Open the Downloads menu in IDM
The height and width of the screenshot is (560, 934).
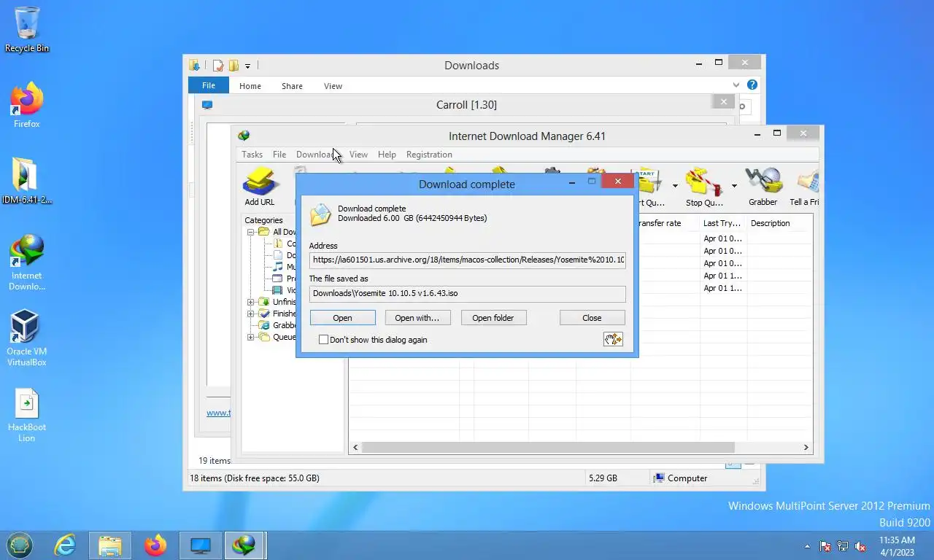[318, 155]
